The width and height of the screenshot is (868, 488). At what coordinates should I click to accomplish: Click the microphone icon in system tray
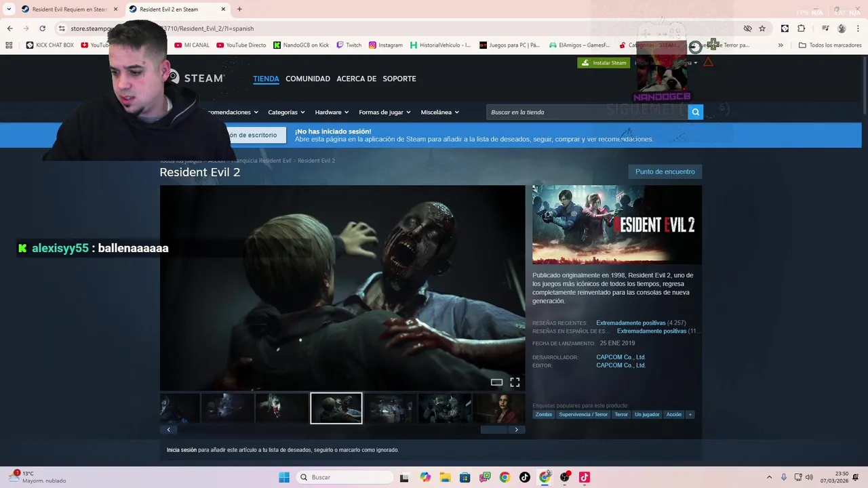tap(784, 477)
